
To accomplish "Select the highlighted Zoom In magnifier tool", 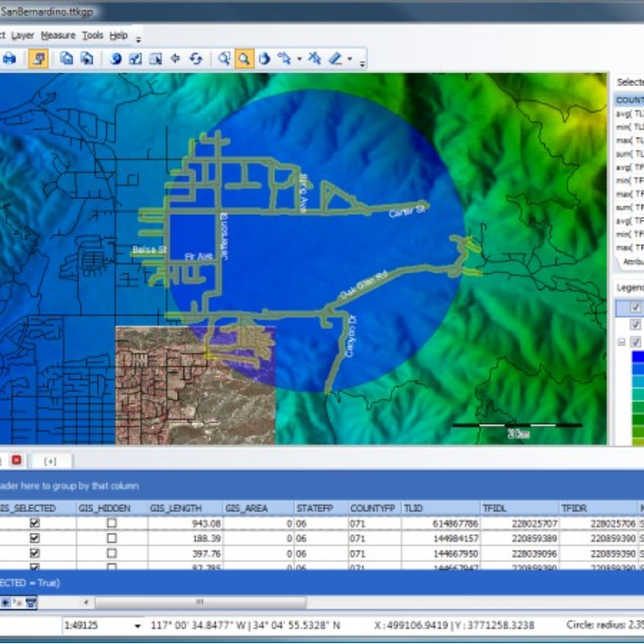I will click(x=244, y=58).
